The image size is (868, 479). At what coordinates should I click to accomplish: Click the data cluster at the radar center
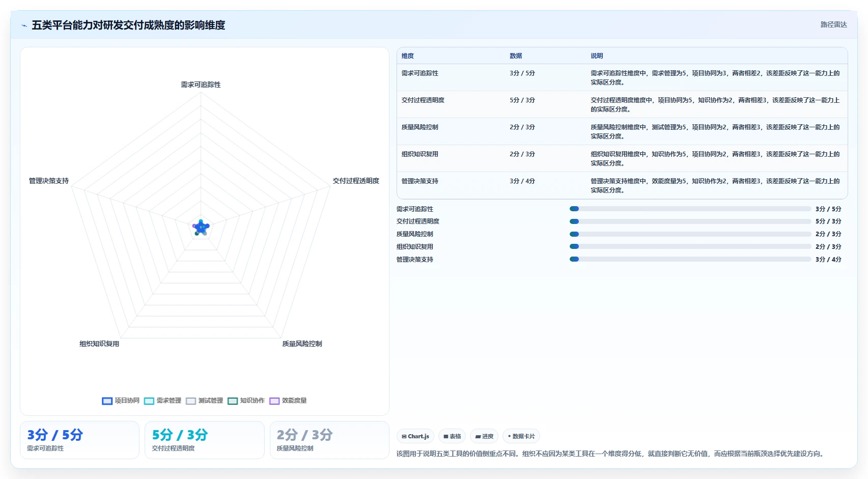pyautogui.click(x=201, y=228)
